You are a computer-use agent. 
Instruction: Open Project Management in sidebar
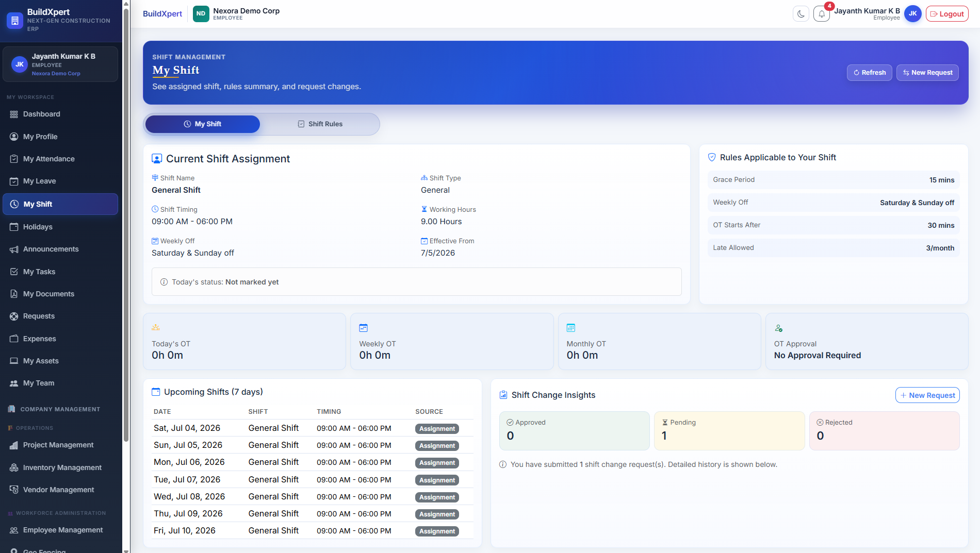point(60,445)
